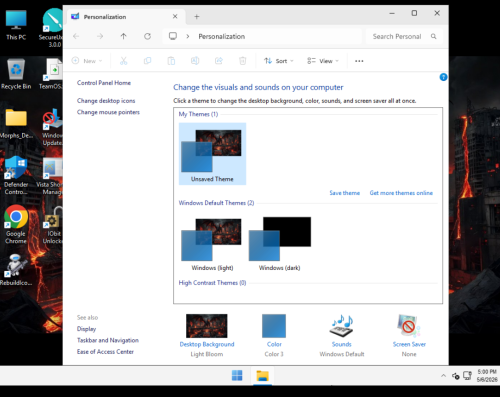Open the View dropdown

click(323, 61)
